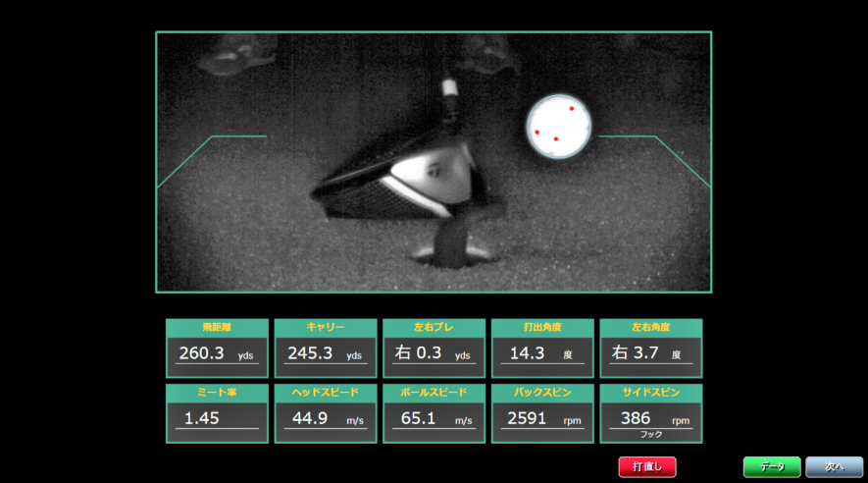Select the 飛距離 total distance panel
This screenshot has height=483, width=868.
coord(217,348)
